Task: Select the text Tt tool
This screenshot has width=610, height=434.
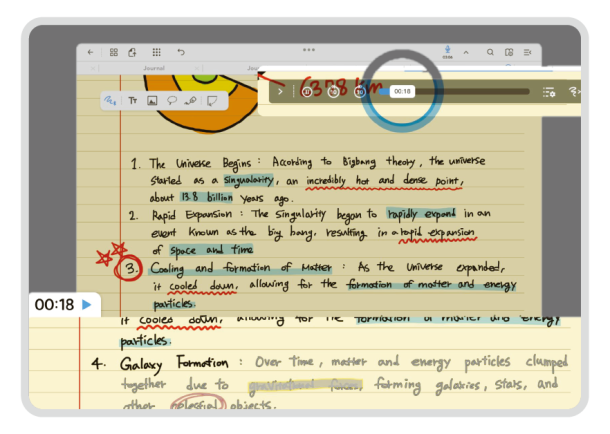Action: (133, 101)
